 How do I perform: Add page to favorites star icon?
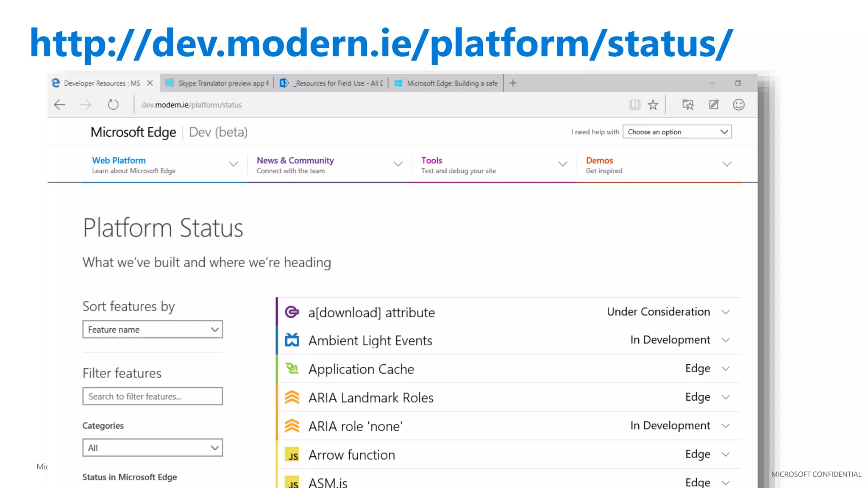[x=653, y=105]
